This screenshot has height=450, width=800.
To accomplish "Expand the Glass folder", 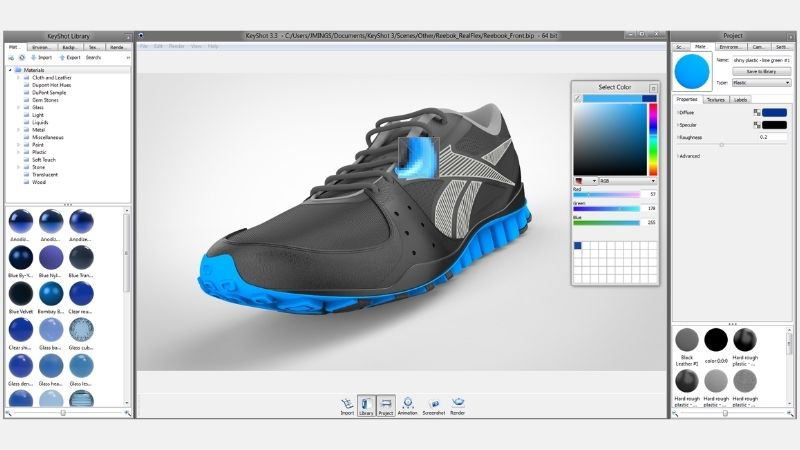I will 19,108.
